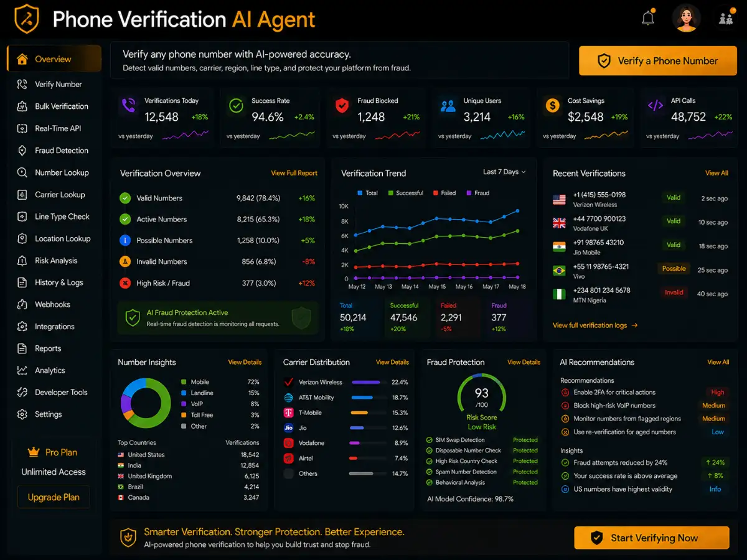The height and width of the screenshot is (560, 747).
Task: Toggle Total series in chart legend
Action: [368, 193]
